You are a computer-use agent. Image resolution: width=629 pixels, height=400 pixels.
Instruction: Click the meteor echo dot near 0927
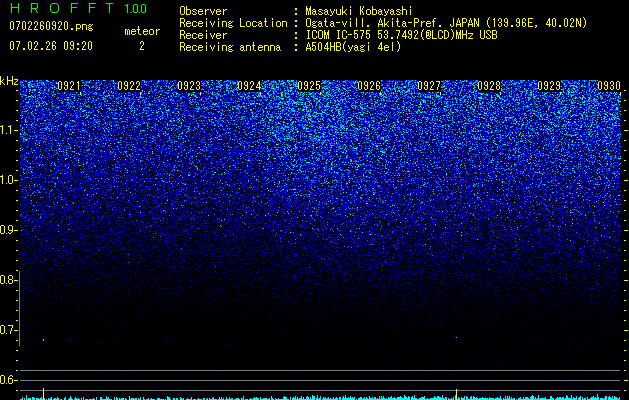click(457, 337)
